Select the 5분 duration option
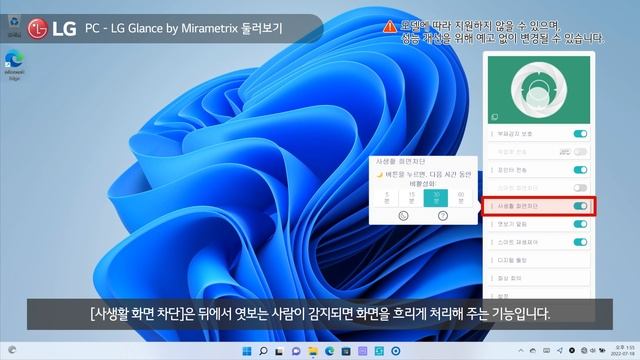640x360 pixels. [387, 198]
